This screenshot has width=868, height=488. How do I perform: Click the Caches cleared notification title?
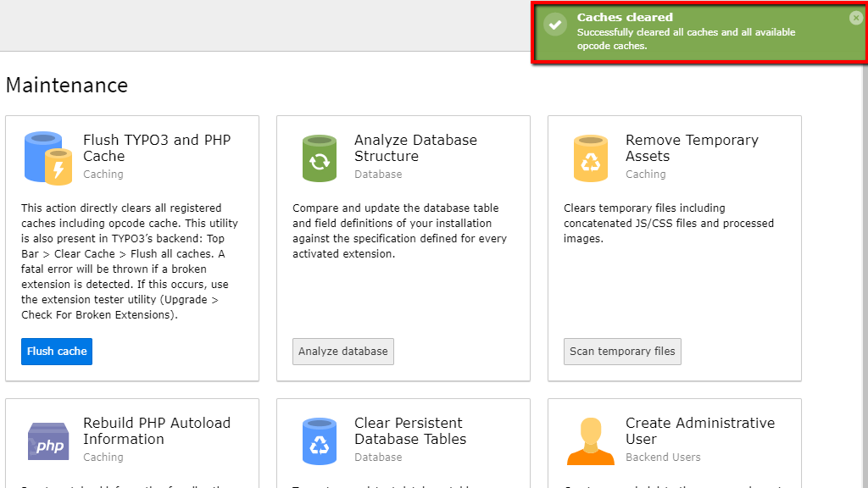(x=625, y=17)
